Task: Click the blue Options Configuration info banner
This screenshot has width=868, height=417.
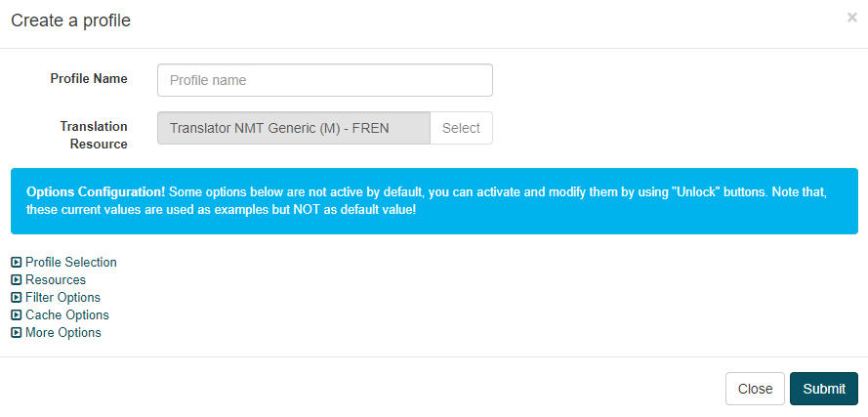Action: coord(434,201)
